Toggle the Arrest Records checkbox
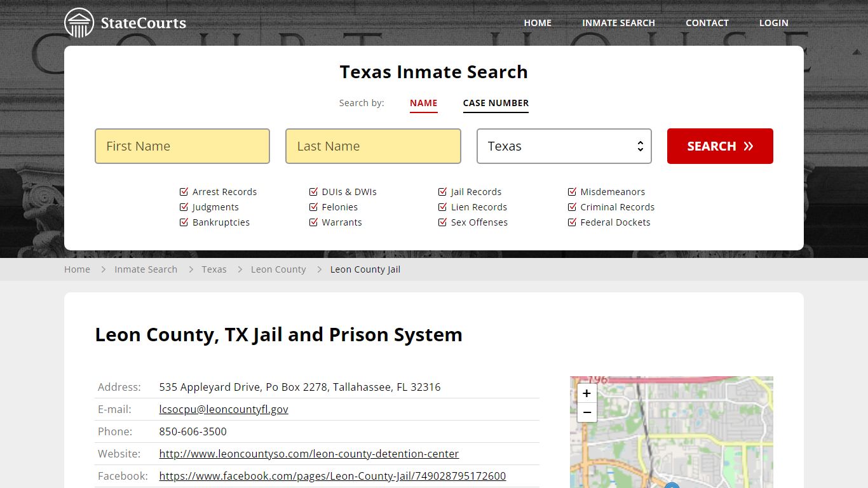This screenshot has width=868, height=488. (184, 192)
